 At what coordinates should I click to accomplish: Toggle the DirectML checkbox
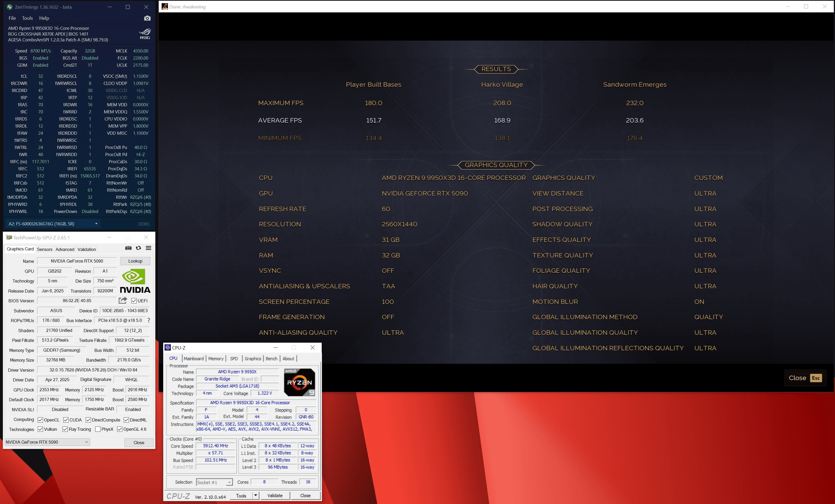click(126, 420)
